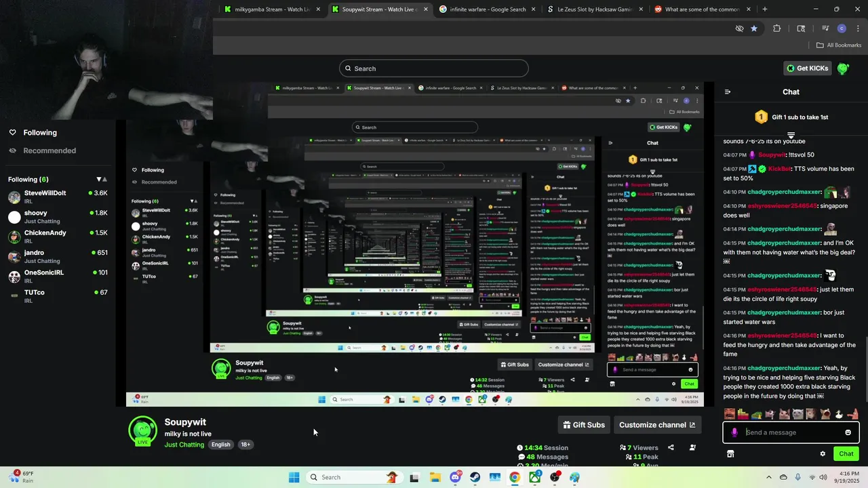Focus the Send a message input
The height and width of the screenshot is (488, 868).
click(791, 432)
